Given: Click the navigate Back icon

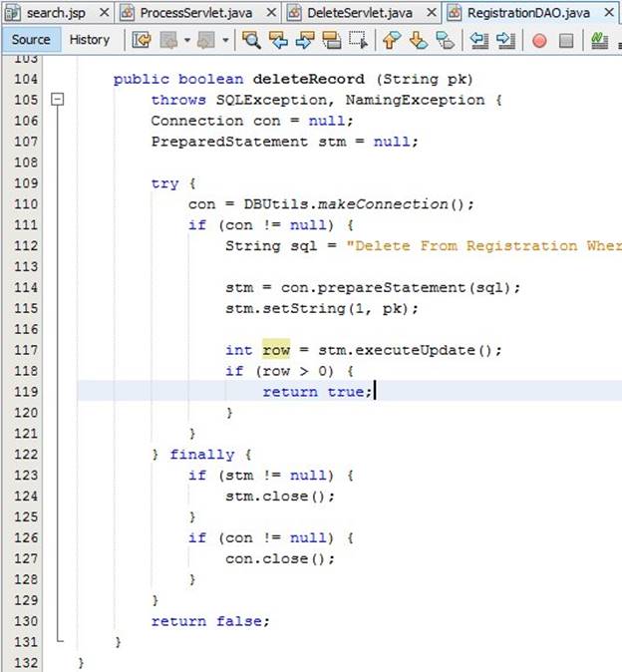Looking at the screenshot, I should pos(168,40).
